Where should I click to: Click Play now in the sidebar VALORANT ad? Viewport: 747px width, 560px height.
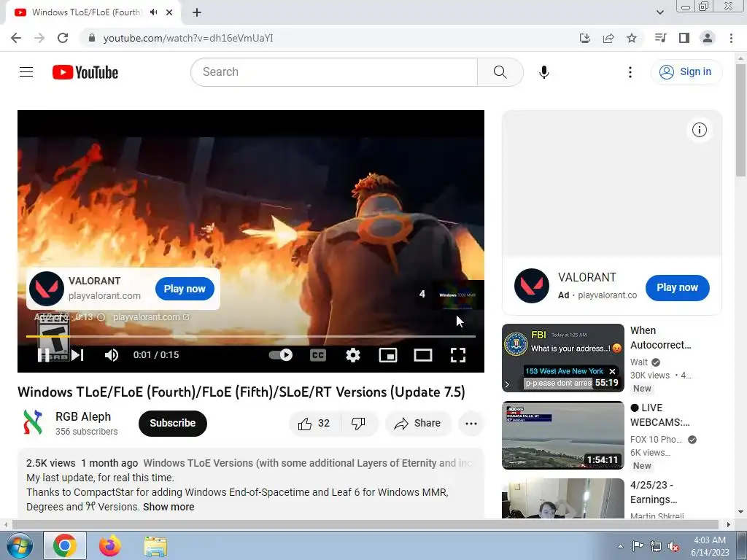click(x=677, y=287)
